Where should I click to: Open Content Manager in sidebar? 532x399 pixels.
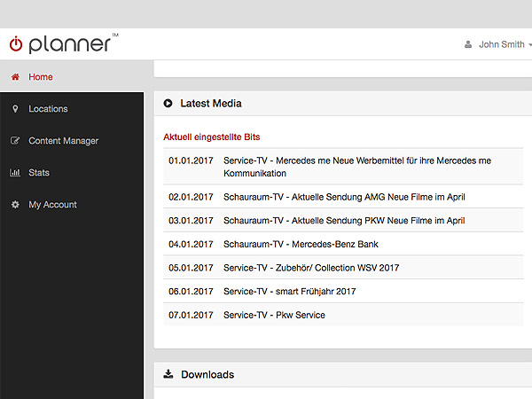(x=64, y=141)
